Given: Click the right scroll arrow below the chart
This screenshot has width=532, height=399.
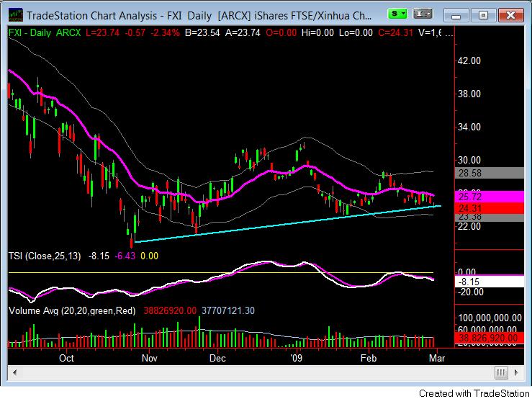Looking at the screenshot, I should click(516, 372).
